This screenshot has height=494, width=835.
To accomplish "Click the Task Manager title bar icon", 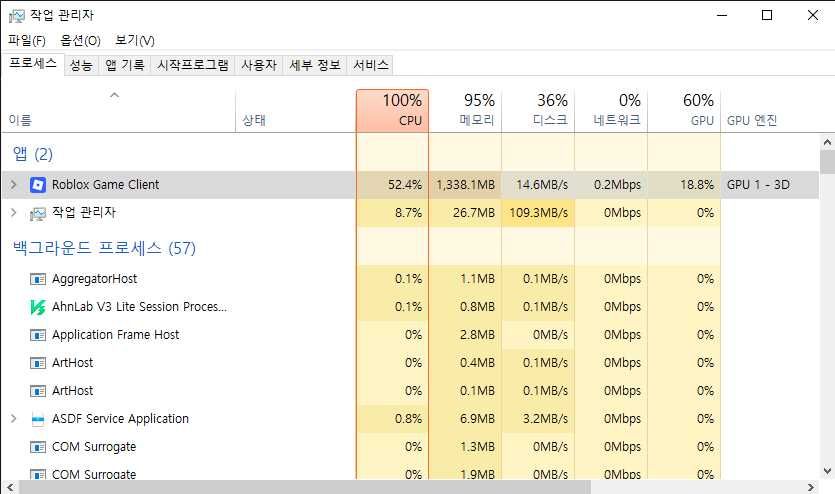I will 15,15.
